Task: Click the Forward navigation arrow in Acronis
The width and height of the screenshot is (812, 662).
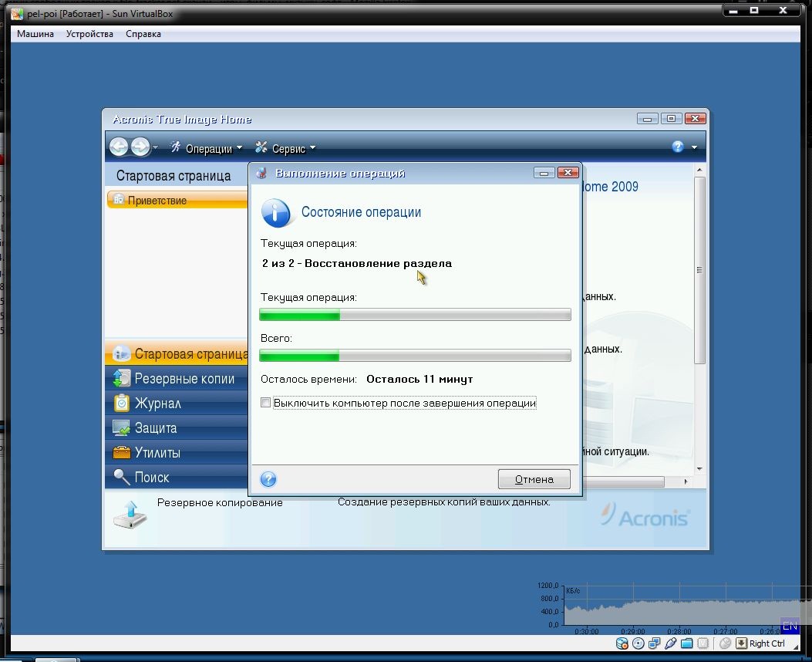Action: (x=140, y=147)
